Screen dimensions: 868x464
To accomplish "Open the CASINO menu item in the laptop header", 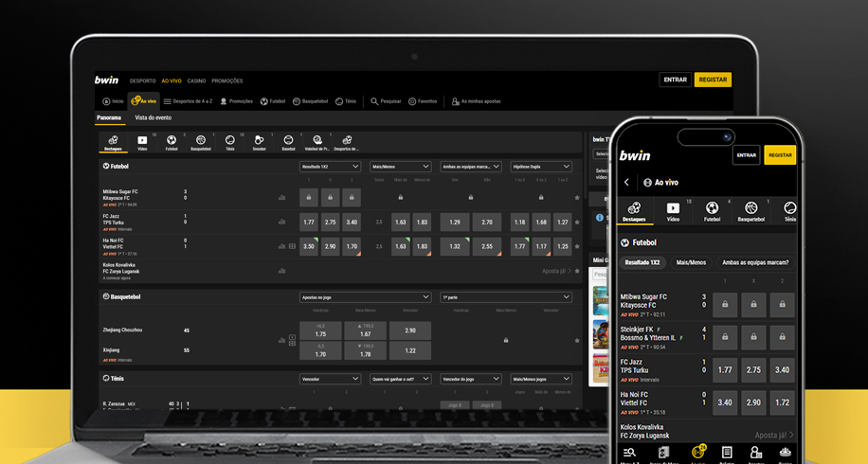I will (196, 80).
